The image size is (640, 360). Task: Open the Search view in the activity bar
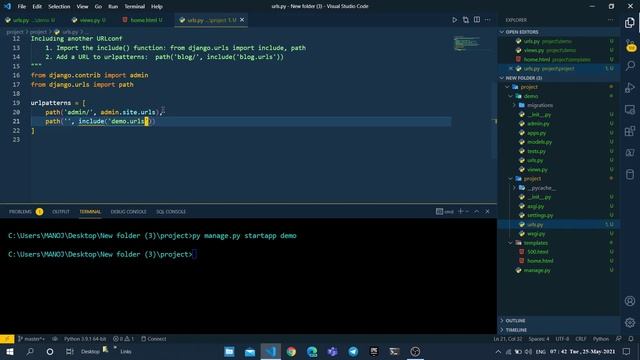[x=630, y=65]
